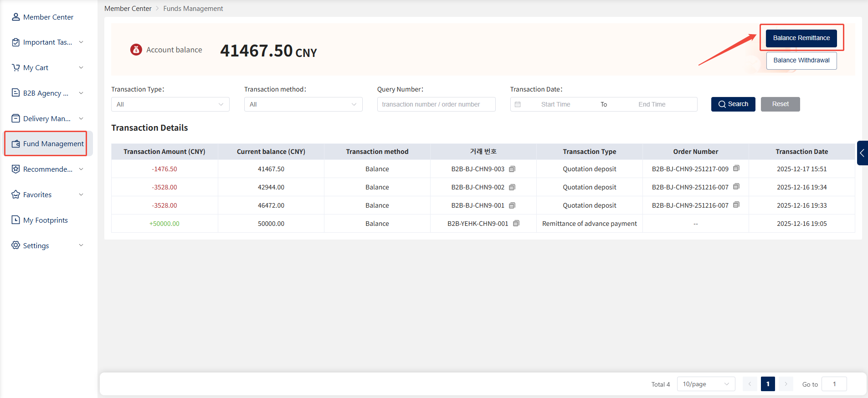Copy order number B2B-BJ-CHN9-251217-009
This screenshot has width=868, height=398.
(x=736, y=168)
